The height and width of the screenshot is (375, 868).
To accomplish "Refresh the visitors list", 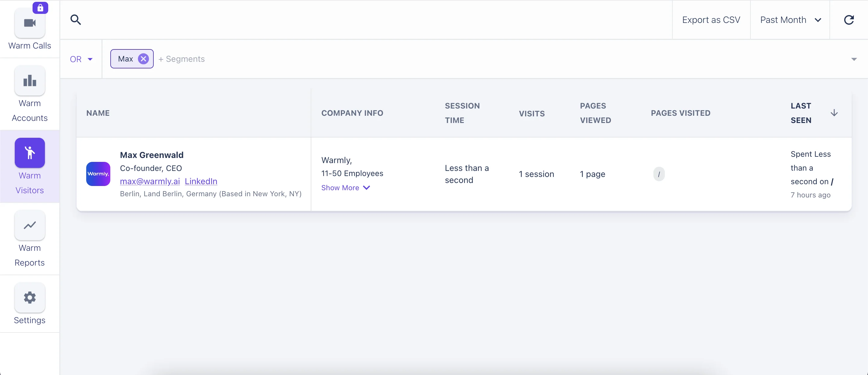I will 849,20.
